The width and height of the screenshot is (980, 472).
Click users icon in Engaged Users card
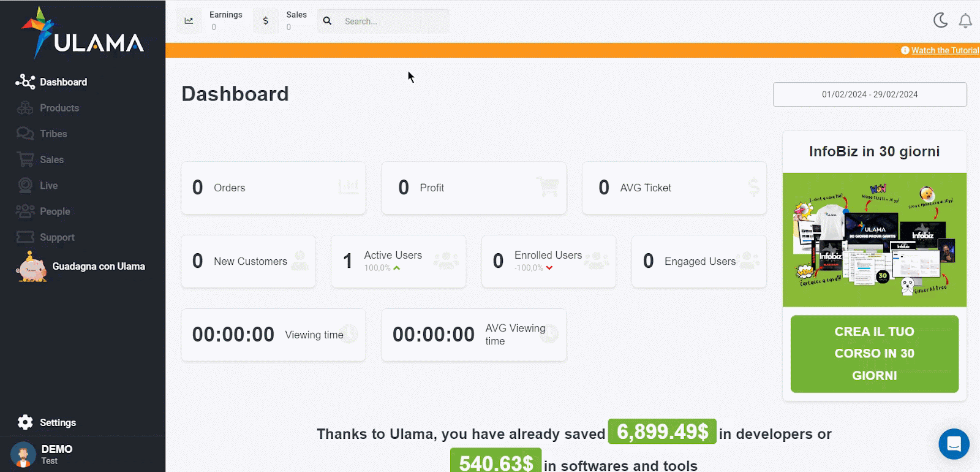tap(747, 261)
